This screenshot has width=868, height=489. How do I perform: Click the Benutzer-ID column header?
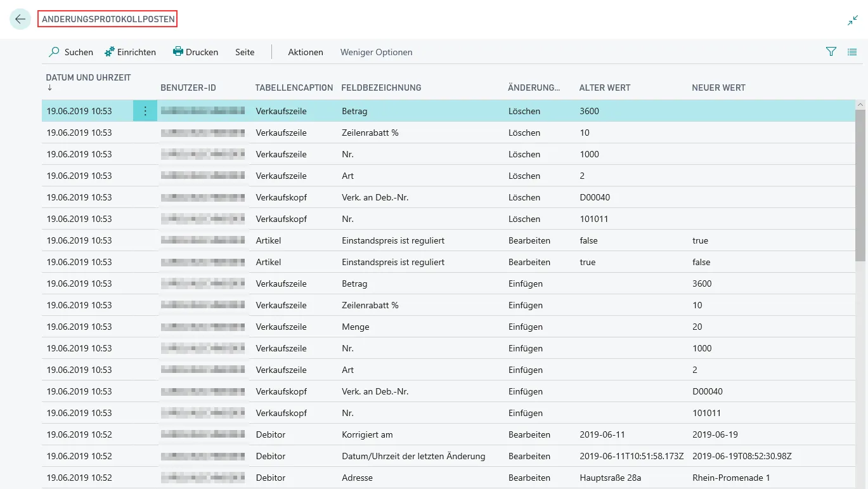click(188, 88)
